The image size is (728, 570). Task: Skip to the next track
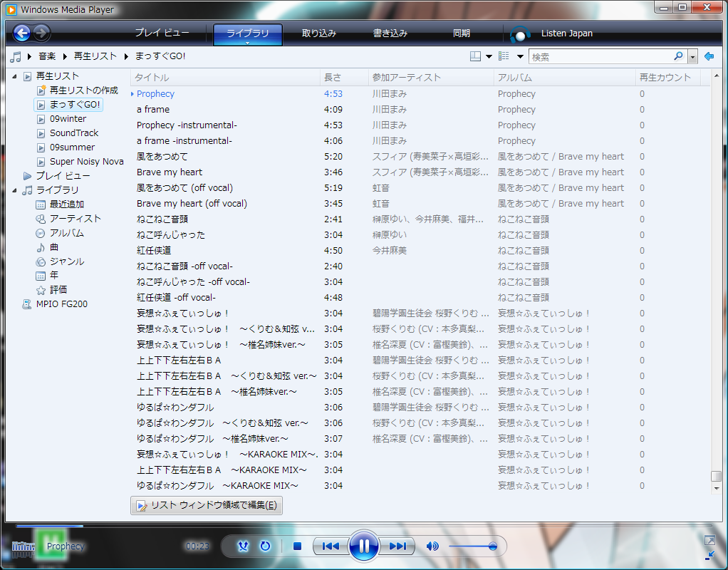(397, 546)
